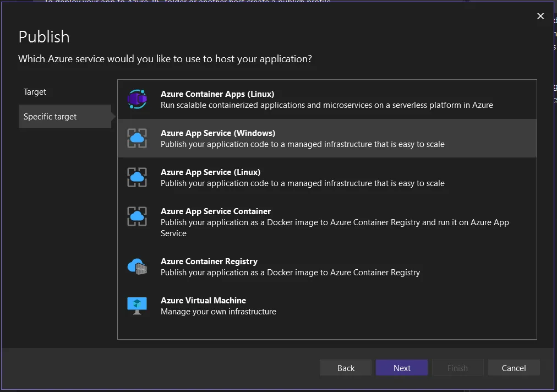Click the App Service Container Docker image description
557x392 pixels.
335,227
